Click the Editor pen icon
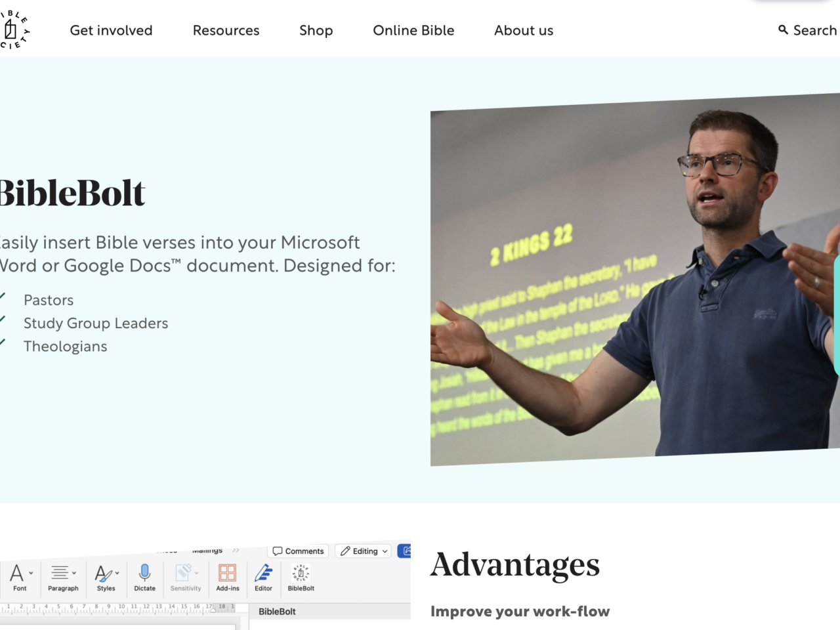 [263, 573]
